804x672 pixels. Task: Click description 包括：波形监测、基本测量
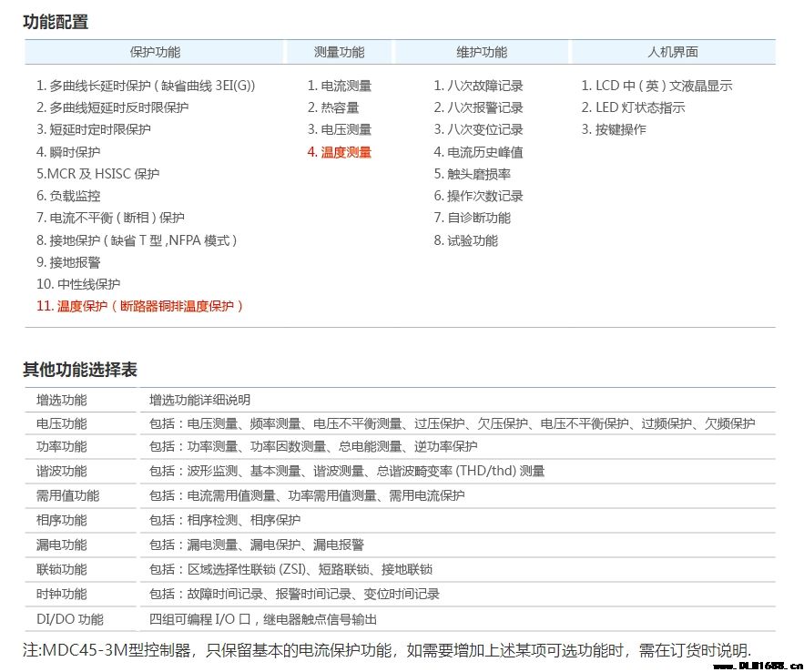pyautogui.click(x=347, y=471)
